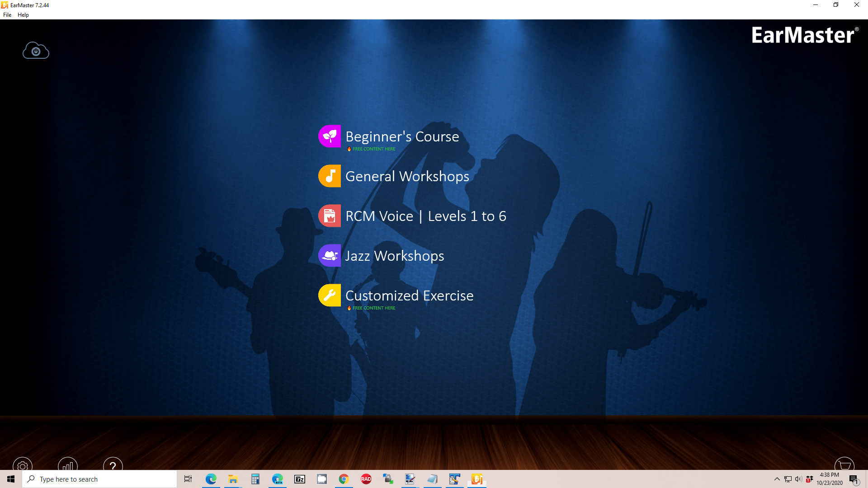Click the cloud power icon
The height and width of the screenshot is (488, 868).
(x=36, y=51)
